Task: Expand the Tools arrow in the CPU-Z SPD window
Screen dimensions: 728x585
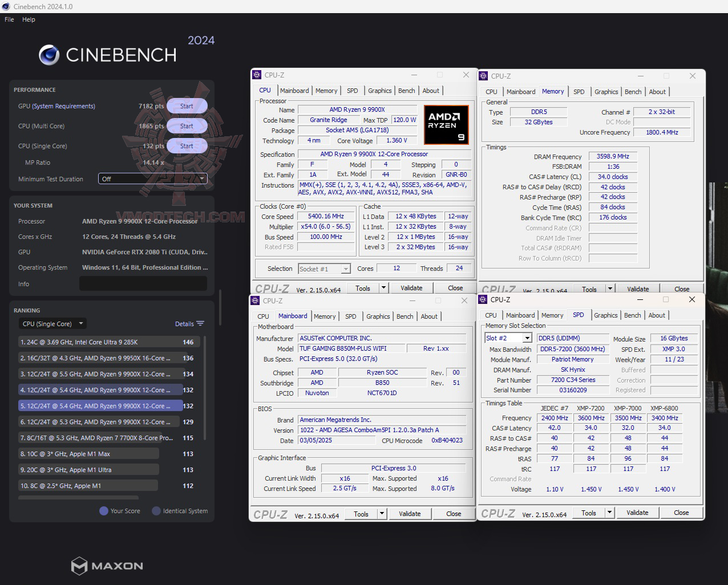Action: [x=610, y=513]
